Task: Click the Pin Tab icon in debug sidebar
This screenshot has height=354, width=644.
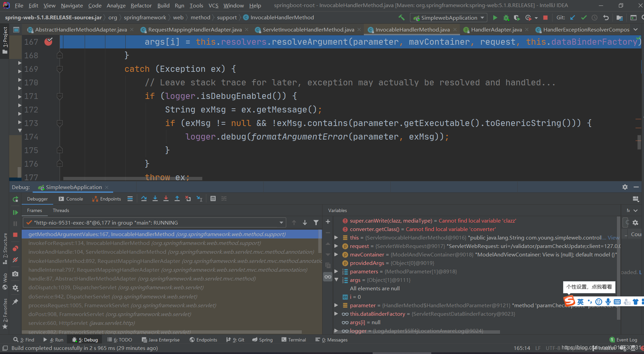Action: (15, 301)
